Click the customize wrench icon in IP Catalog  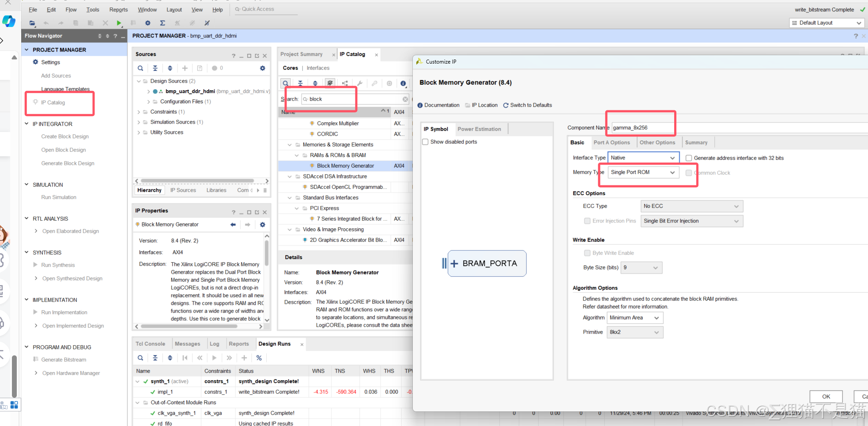click(360, 83)
